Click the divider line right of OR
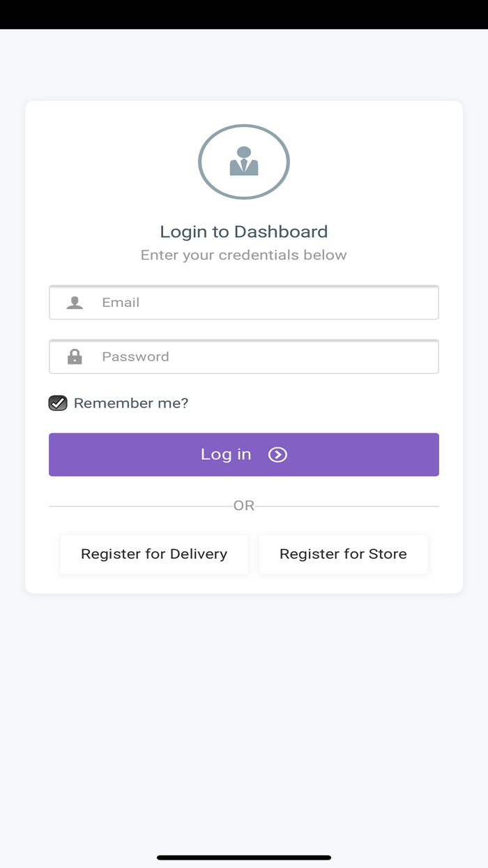 click(349, 506)
